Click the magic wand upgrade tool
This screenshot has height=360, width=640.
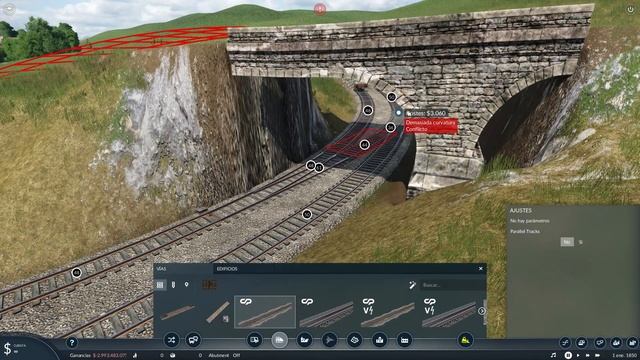coord(412,285)
